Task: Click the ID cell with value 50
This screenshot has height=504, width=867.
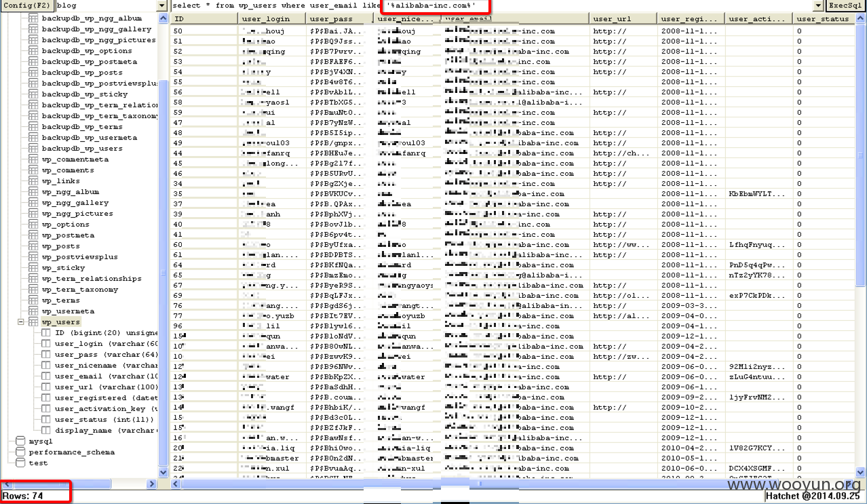Action: [204, 31]
